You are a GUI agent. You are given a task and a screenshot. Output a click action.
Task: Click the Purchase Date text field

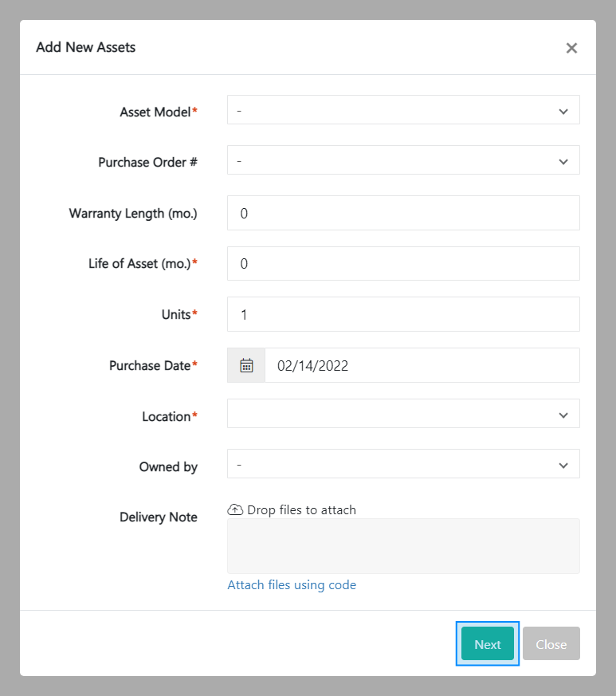pyautogui.click(x=422, y=365)
